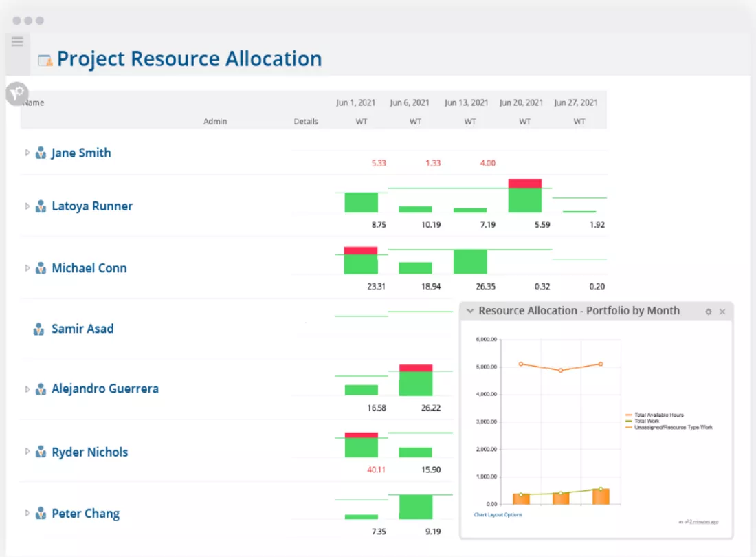Open the hamburger navigation menu
The image size is (756, 557).
[17, 41]
